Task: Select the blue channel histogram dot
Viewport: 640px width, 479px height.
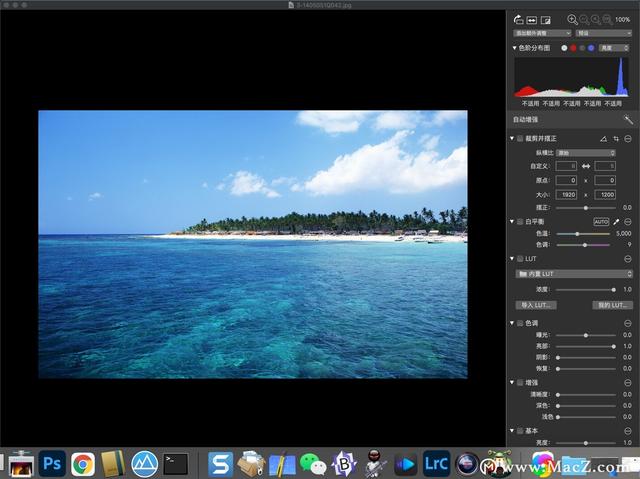Action: click(591, 48)
